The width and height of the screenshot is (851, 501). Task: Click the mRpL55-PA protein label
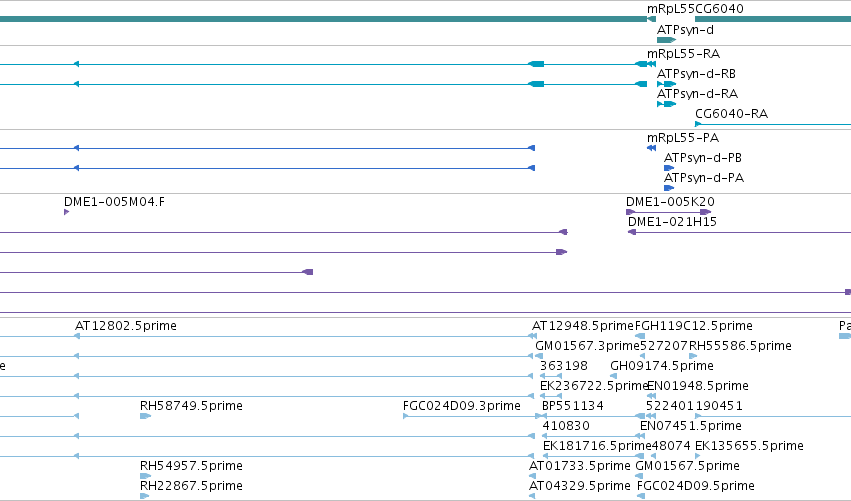683,138
